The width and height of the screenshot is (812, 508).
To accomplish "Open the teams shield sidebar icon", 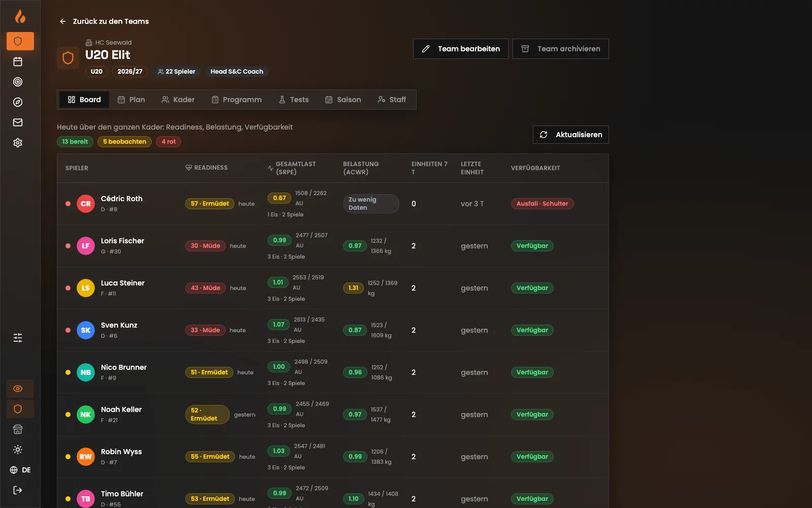I will pos(20,41).
